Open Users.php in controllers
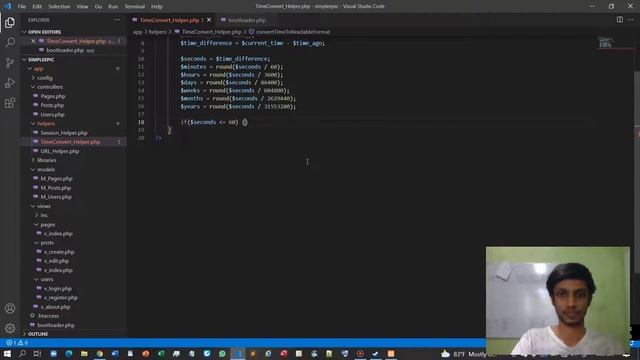 click(52, 114)
